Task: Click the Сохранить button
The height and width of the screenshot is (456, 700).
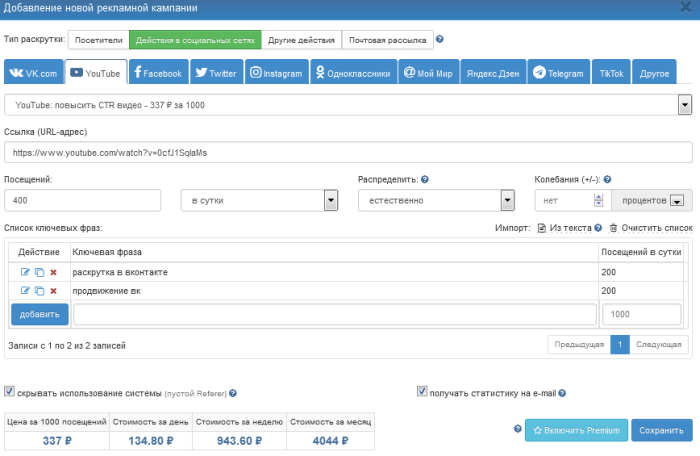Action: [x=661, y=430]
